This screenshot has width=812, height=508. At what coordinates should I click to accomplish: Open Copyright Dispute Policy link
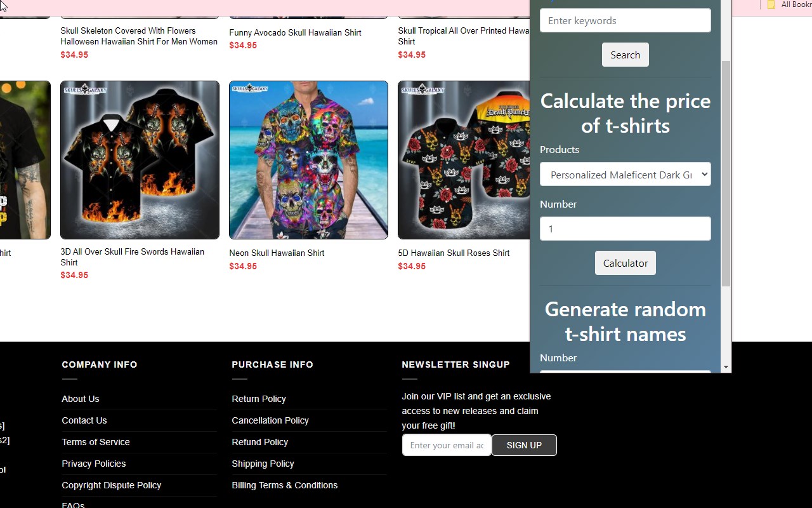[112, 485]
